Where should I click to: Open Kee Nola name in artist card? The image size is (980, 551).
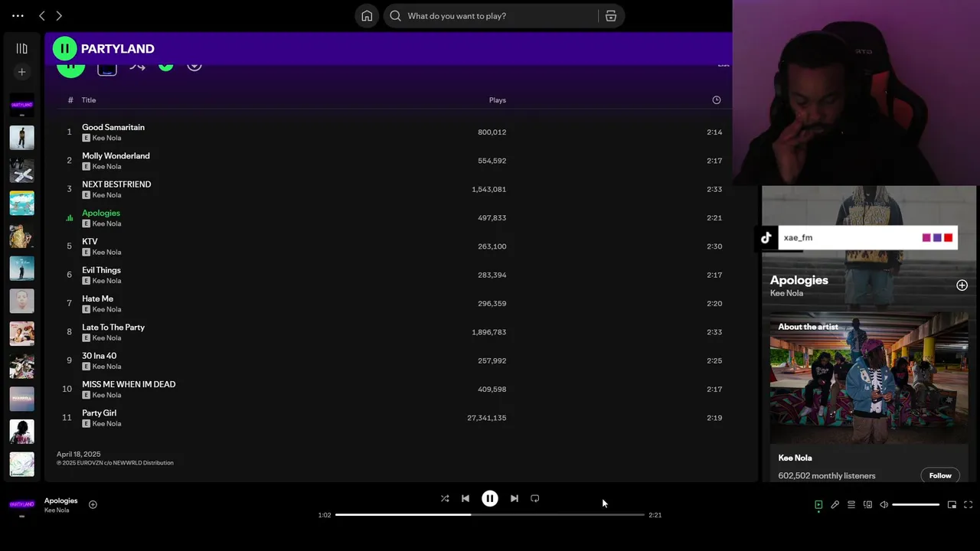coord(795,458)
